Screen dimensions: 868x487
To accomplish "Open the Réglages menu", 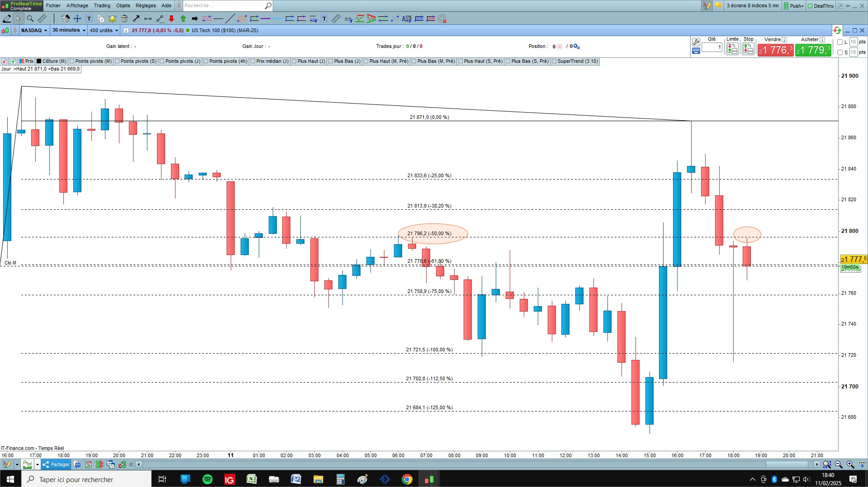I will [146, 5].
